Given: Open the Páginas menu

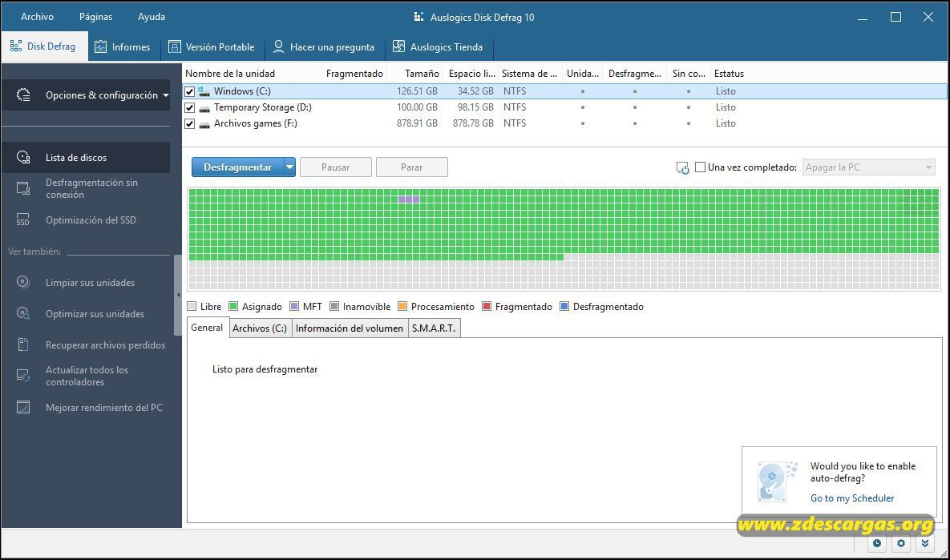Looking at the screenshot, I should pos(95,17).
